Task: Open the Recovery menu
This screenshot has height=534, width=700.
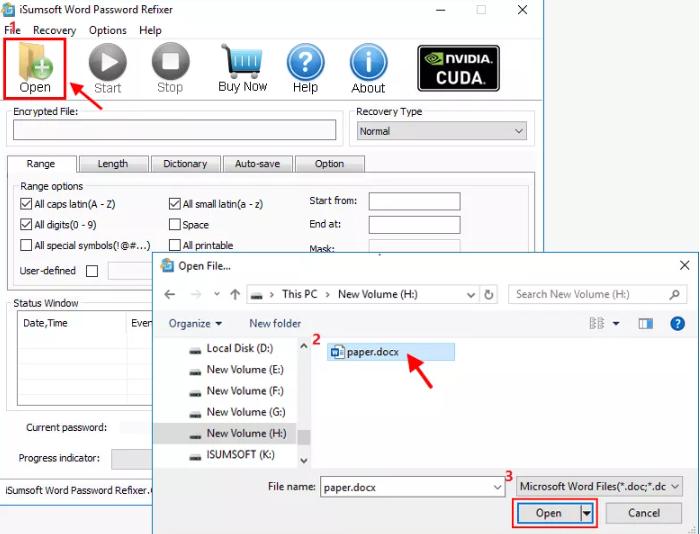Action: coord(54,30)
